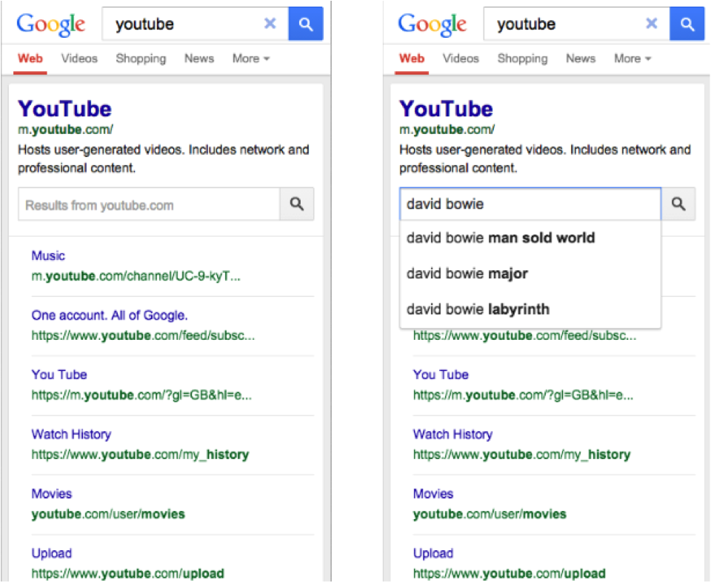
Task: Expand the More dropdown in left panel
Action: pos(251,59)
